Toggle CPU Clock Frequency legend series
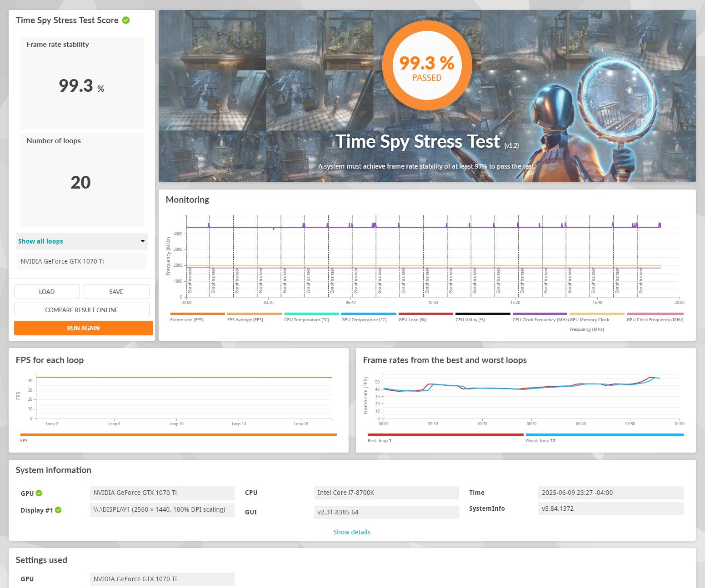Image resolution: width=705 pixels, height=588 pixels. (x=540, y=314)
